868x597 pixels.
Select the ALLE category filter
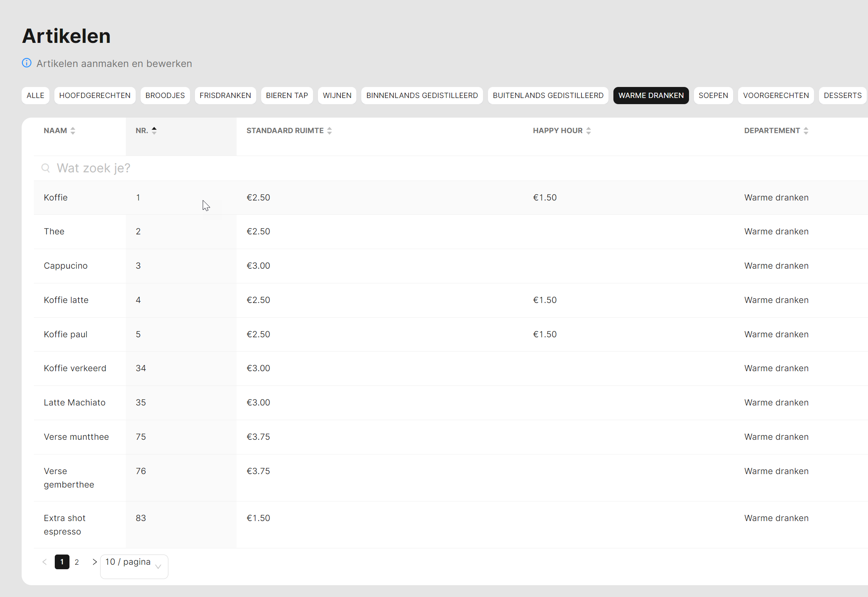point(36,96)
